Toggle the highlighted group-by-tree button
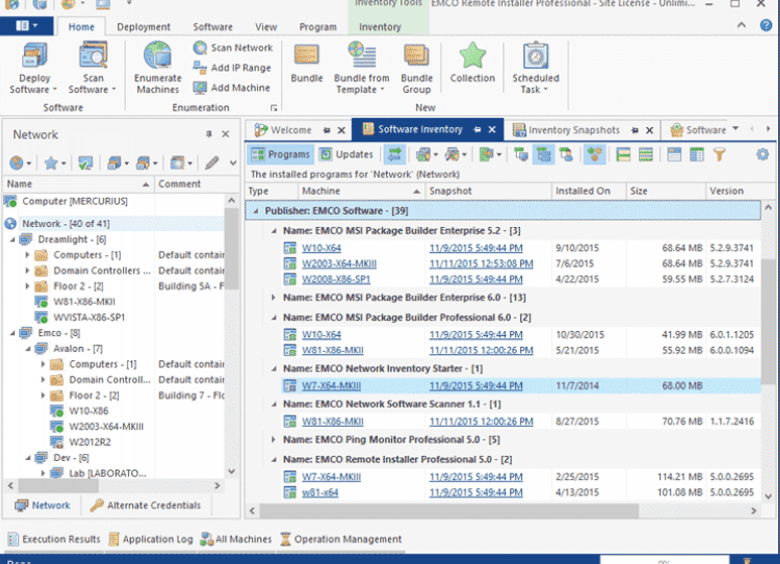Screen dimensions: 780x564 point(544,155)
